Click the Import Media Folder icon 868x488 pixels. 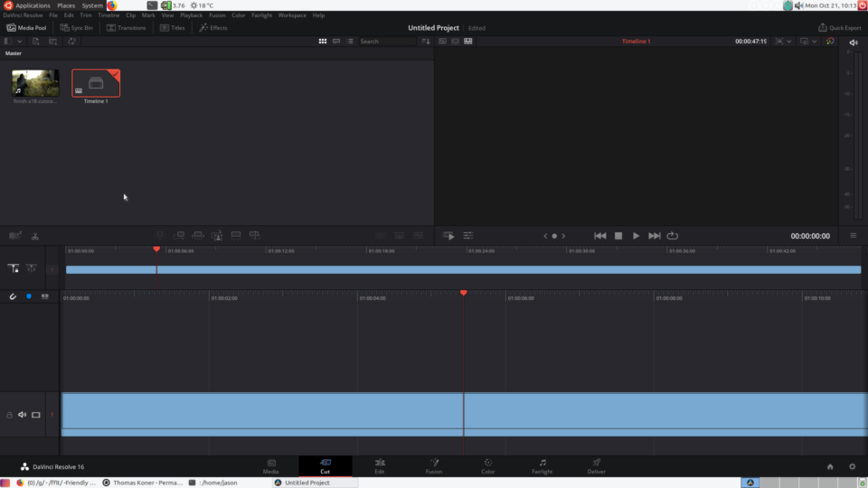click(53, 42)
